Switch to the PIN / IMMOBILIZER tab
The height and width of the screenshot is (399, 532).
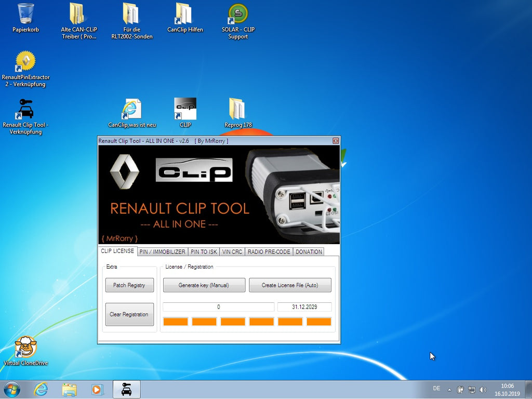(x=162, y=251)
